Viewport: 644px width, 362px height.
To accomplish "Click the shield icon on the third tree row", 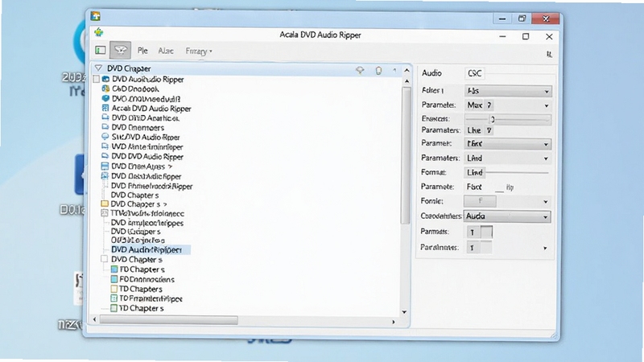I will click(105, 98).
